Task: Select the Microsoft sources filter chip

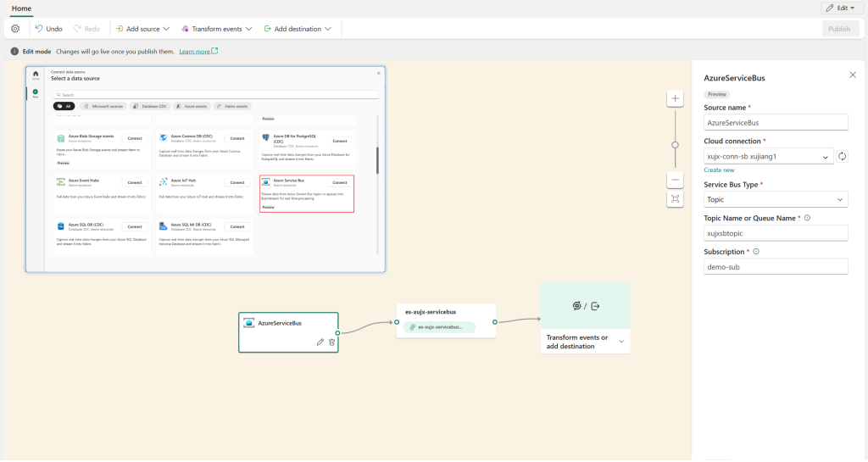Action: [103, 106]
